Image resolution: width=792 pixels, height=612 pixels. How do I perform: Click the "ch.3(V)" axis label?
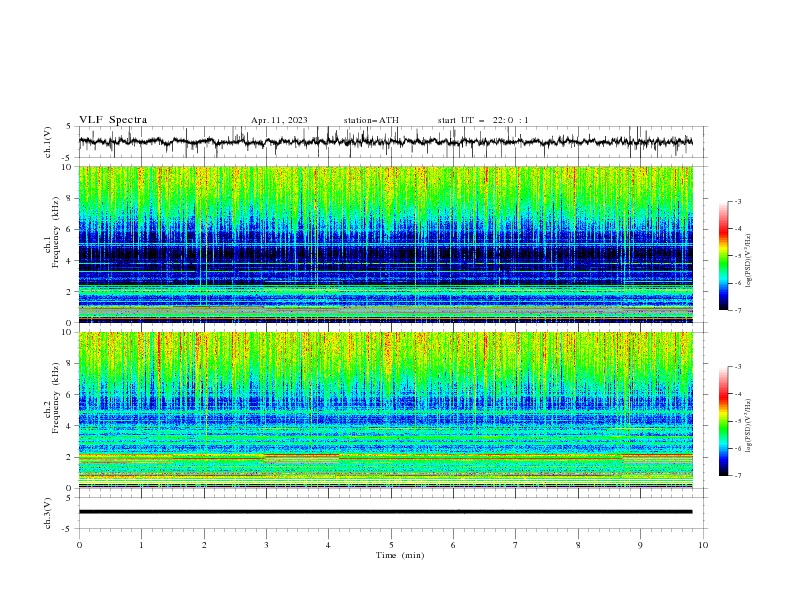(x=48, y=513)
